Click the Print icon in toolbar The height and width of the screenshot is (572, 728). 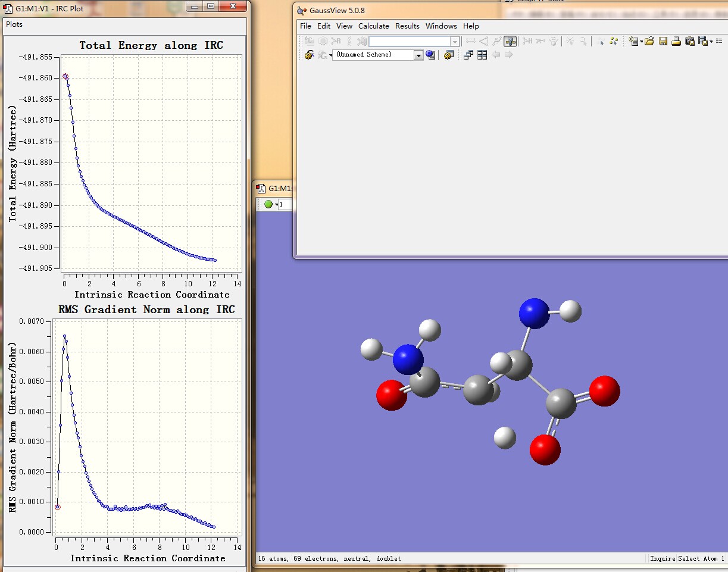point(676,41)
